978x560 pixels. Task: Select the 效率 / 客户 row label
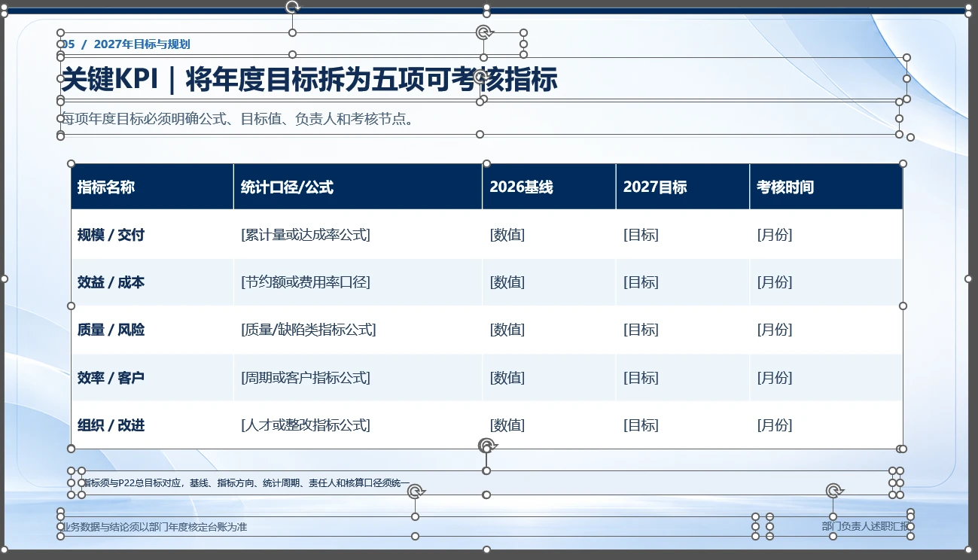(x=111, y=378)
